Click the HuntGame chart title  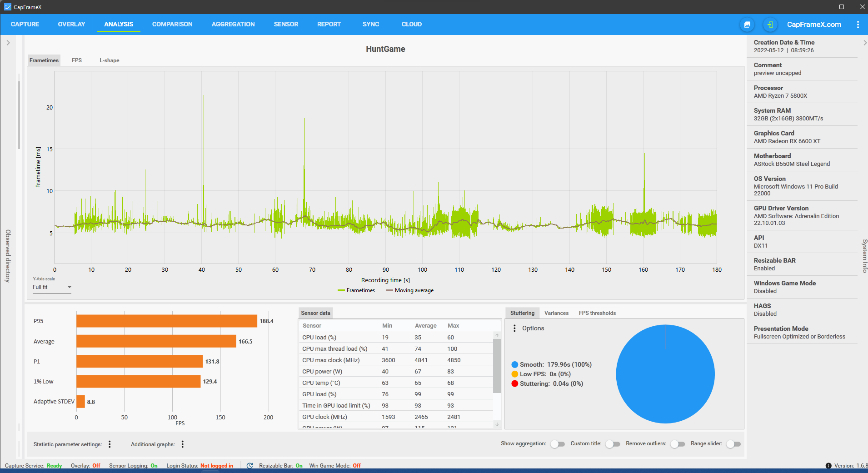[385, 49]
